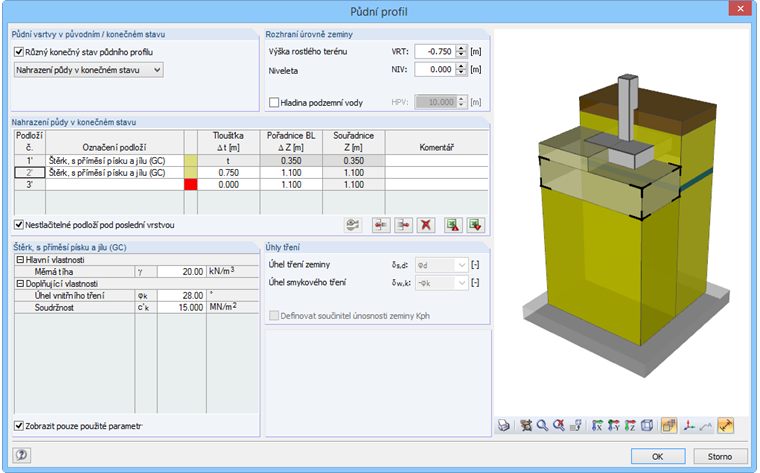The width and height of the screenshot is (760, 473).
Task: Switch to isometric cube view
Action: [x=647, y=426]
